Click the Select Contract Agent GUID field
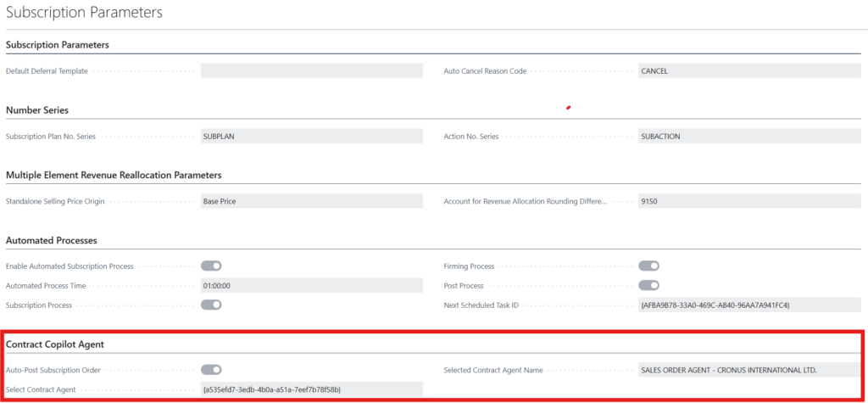 [x=311, y=389]
